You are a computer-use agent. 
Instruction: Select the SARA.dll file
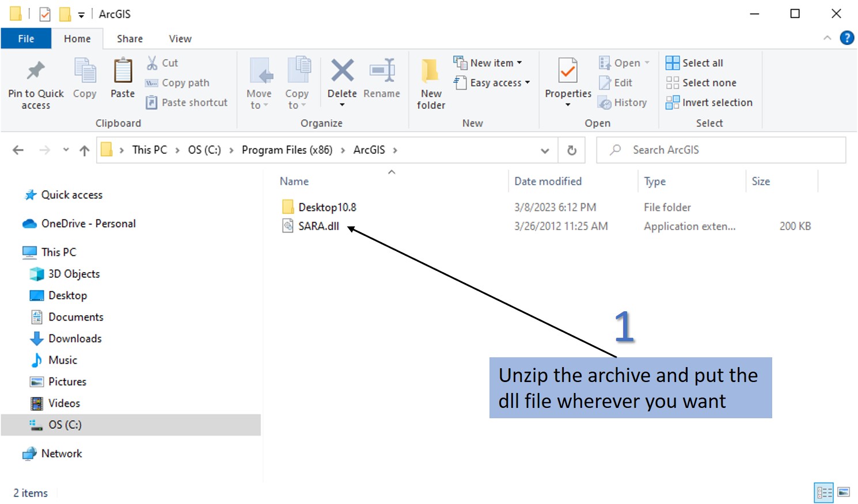318,226
